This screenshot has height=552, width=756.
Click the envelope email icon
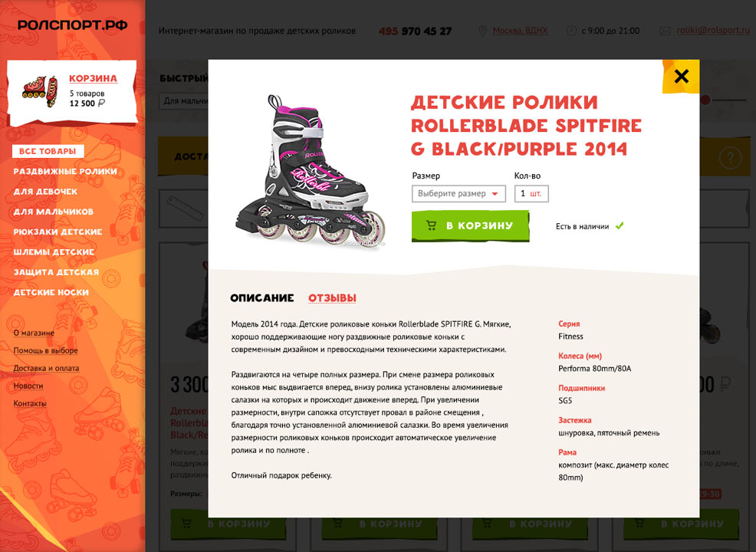click(x=665, y=31)
